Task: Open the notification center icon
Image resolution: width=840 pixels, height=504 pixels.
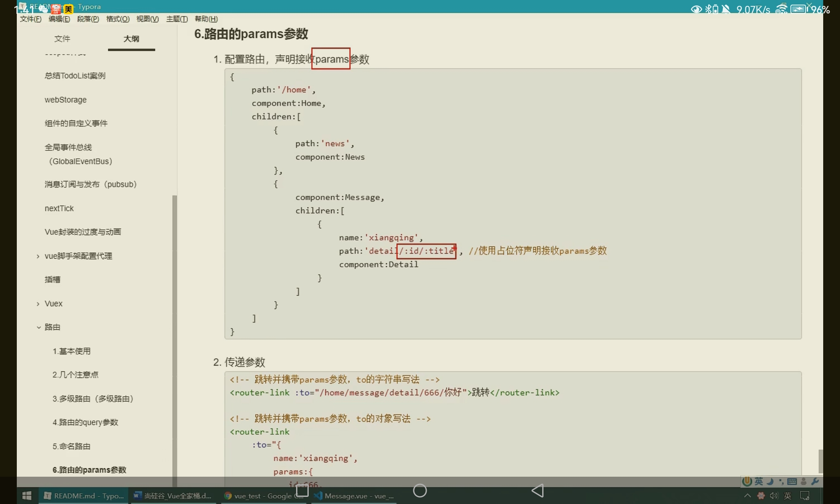Action: click(x=805, y=496)
